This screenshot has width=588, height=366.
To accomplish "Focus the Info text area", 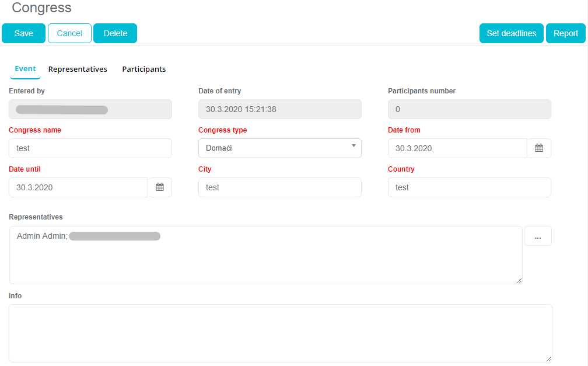I will point(280,333).
